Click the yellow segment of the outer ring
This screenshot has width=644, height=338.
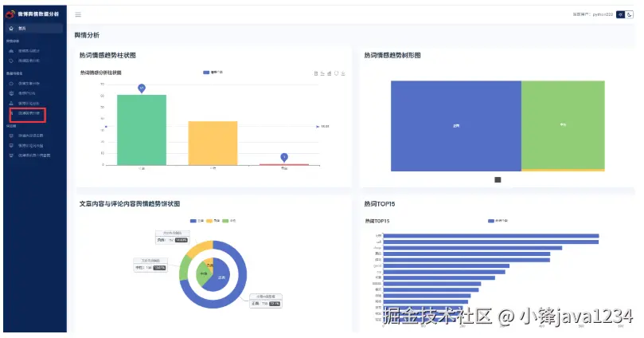201,249
